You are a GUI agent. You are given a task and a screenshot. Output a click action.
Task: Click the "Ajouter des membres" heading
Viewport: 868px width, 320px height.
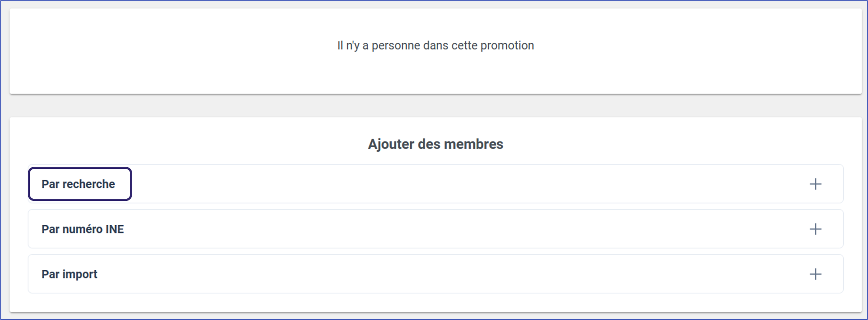tap(435, 144)
